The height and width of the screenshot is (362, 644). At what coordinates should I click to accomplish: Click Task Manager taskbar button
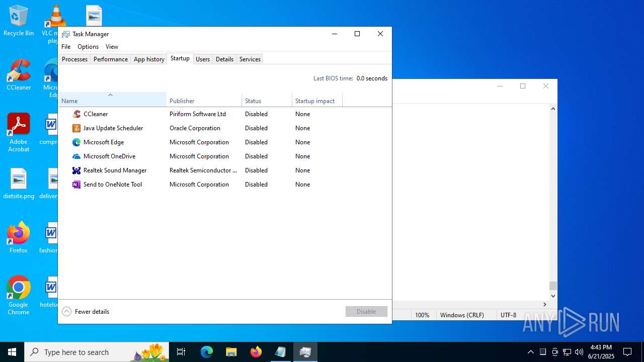tap(305, 352)
